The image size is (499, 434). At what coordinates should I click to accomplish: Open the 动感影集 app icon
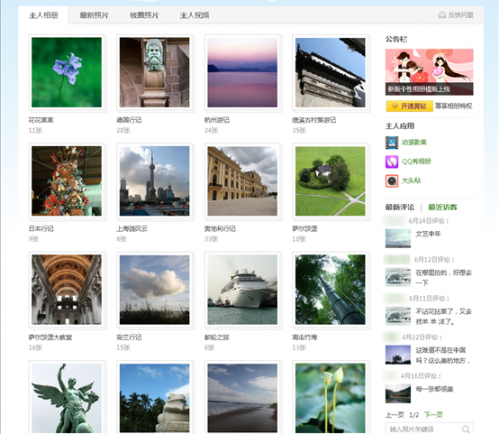pyautogui.click(x=392, y=143)
